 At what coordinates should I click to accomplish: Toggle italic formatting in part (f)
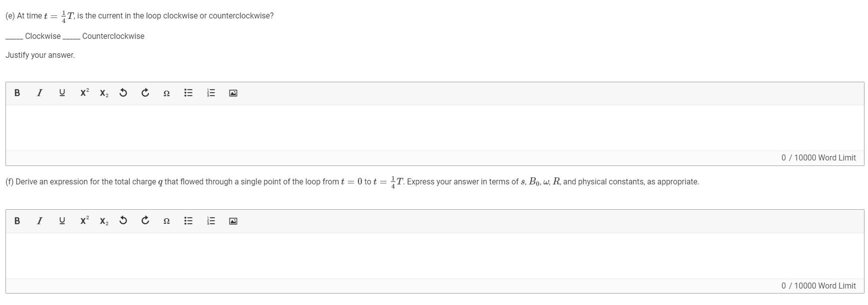(39, 221)
